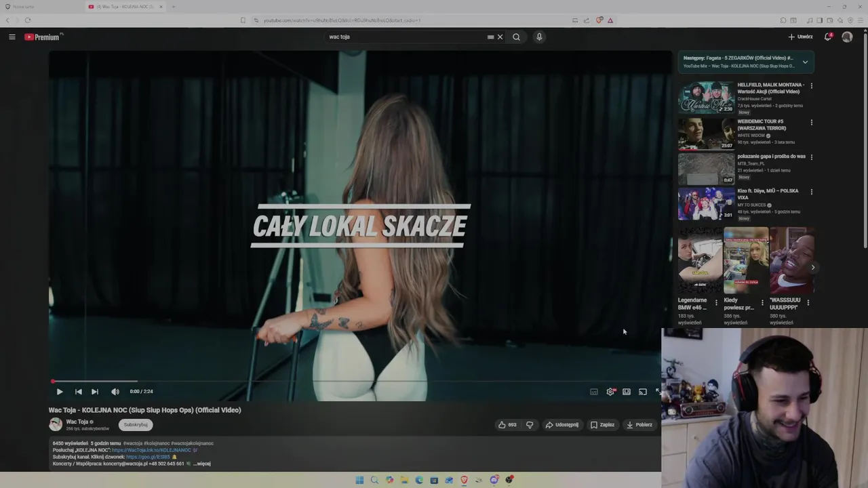Start voice search with the microphone
868x488 pixels.
tap(539, 37)
